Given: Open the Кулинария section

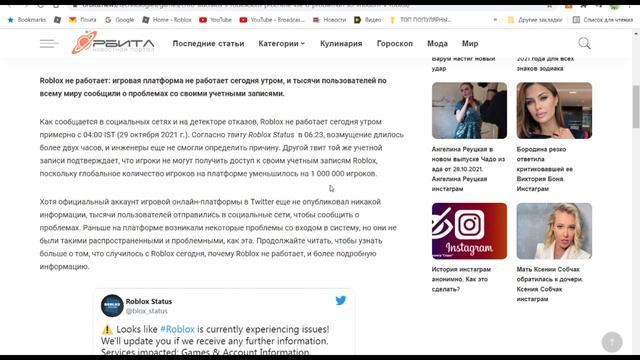Looking at the screenshot, I should click(x=341, y=43).
